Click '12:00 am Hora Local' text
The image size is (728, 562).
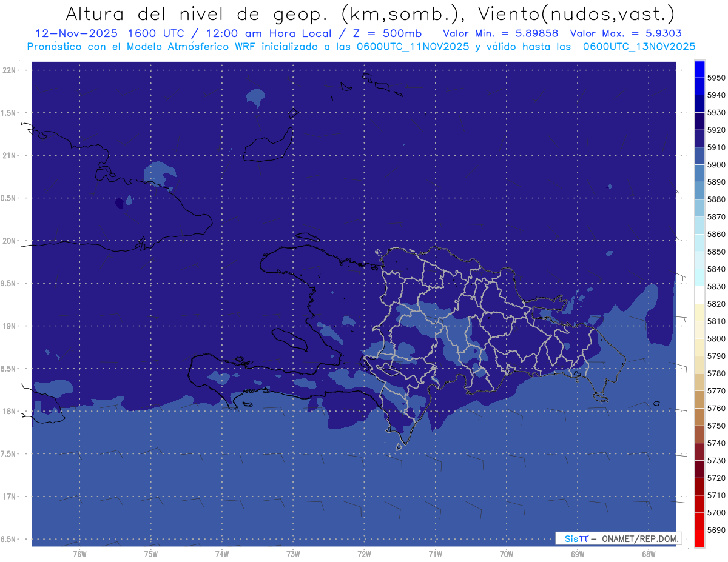click(269, 33)
